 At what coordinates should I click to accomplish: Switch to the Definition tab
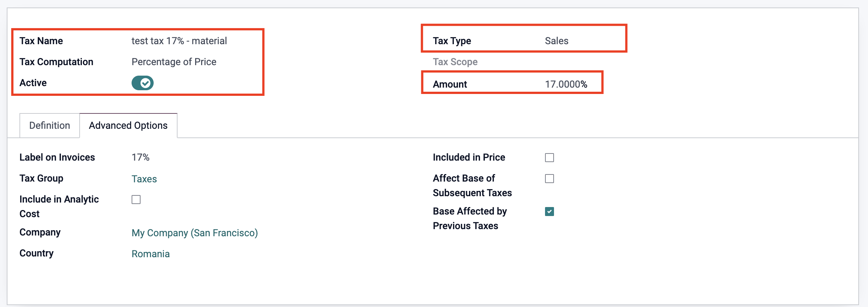coord(49,125)
